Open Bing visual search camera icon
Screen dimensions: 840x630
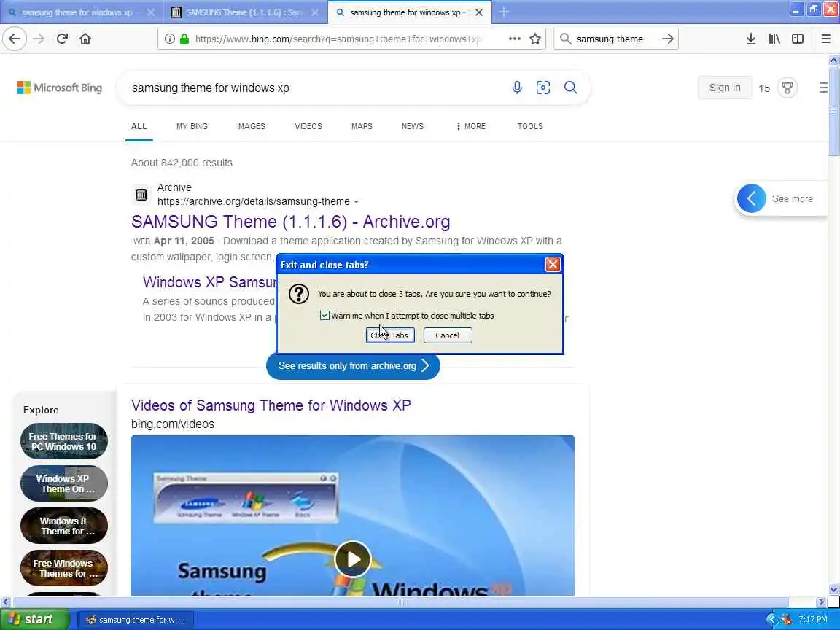(543, 87)
